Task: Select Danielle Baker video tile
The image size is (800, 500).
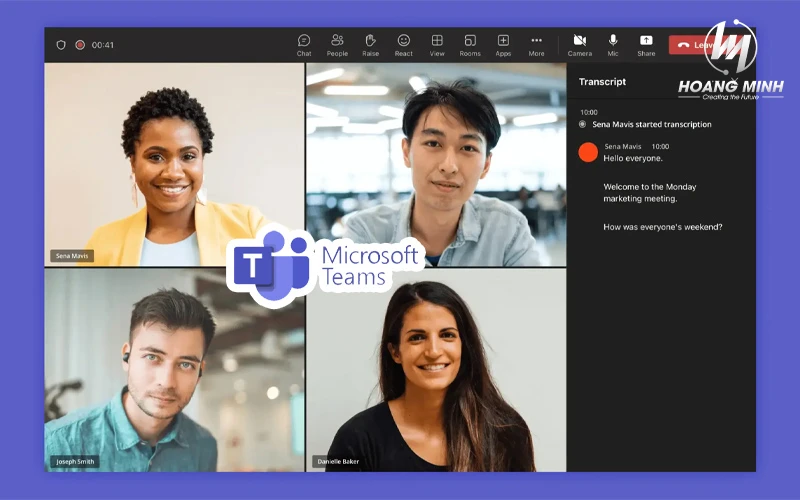Action: [x=436, y=370]
